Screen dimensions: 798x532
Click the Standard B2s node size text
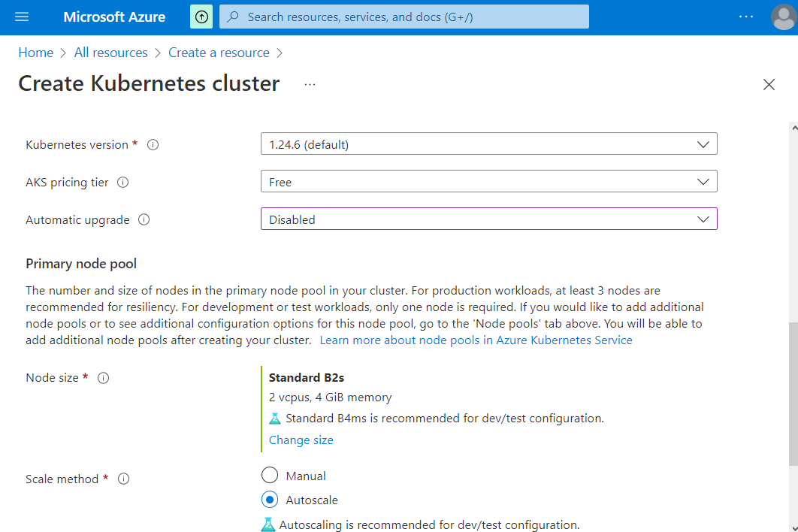[x=307, y=378]
